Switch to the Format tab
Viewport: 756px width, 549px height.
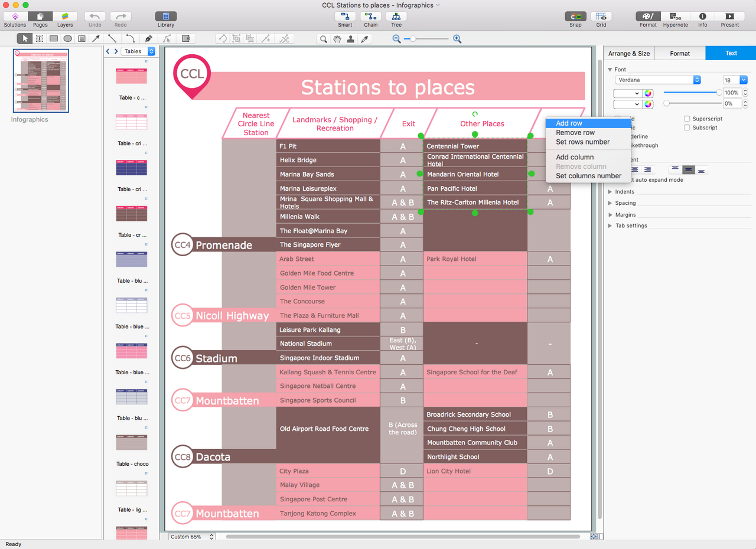coord(680,53)
